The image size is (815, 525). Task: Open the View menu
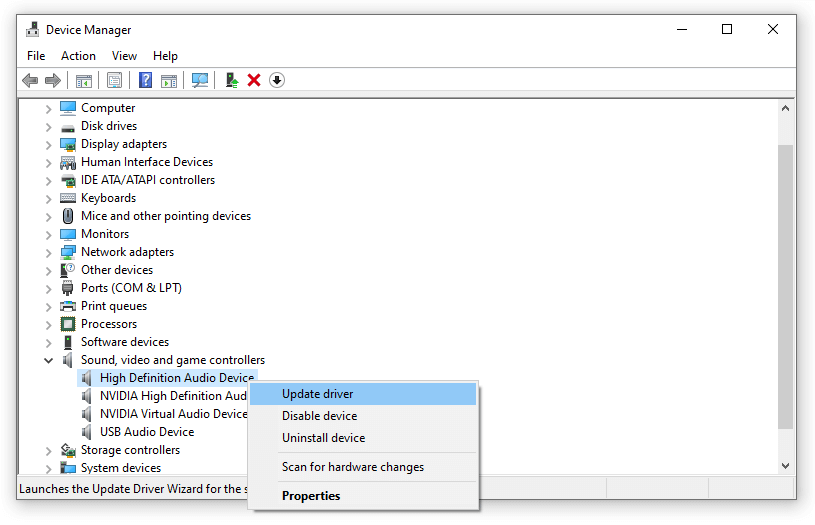(x=124, y=56)
